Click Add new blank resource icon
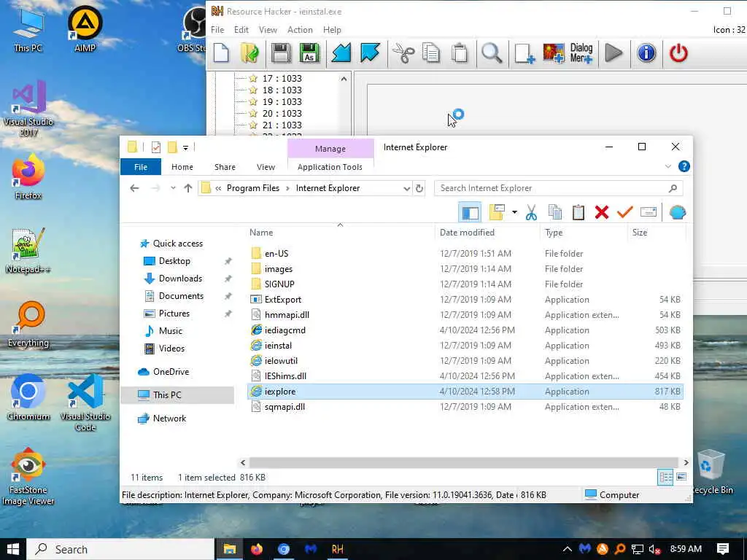Image resolution: width=747 pixels, height=560 pixels. [x=525, y=52]
